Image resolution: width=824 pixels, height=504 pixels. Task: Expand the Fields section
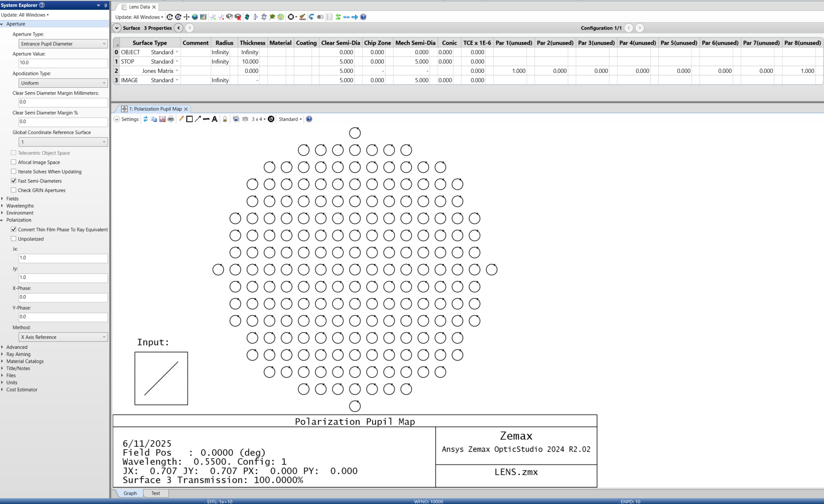click(2, 198)
